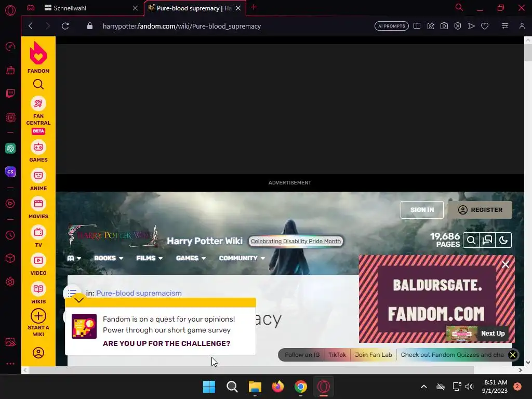Open Twitch panel in Opera sidebar

[x=10, y=94]
